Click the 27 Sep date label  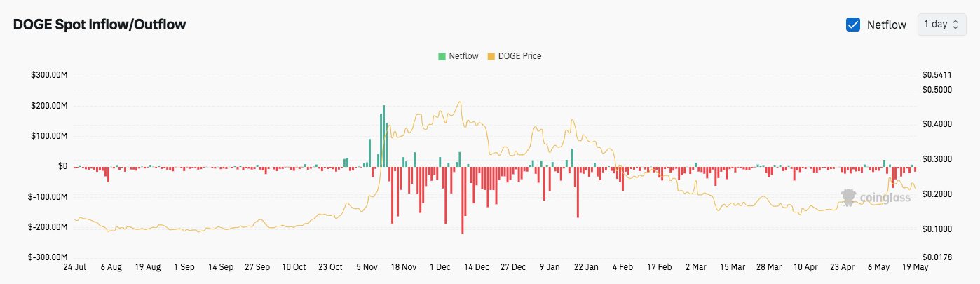[257, 267]
